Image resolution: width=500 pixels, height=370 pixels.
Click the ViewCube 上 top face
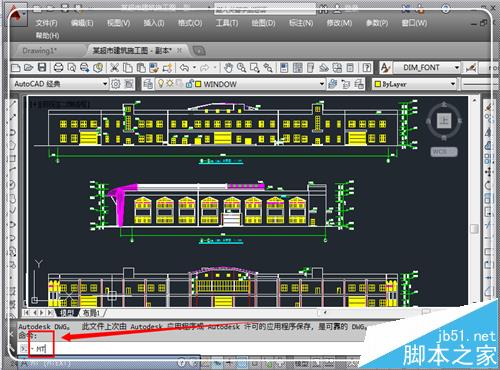tap(444, 120)
